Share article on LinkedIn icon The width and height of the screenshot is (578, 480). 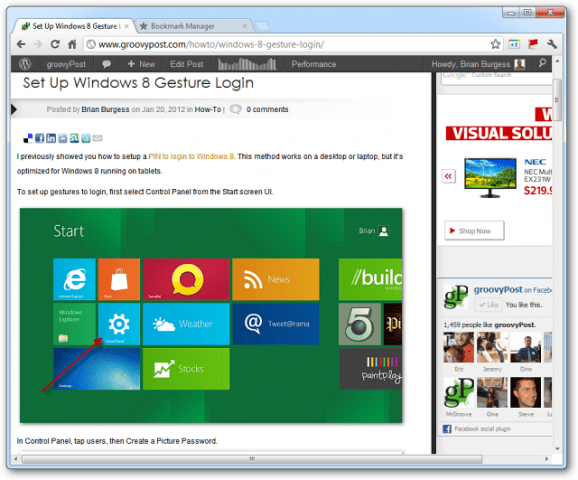tap(51, 138)
